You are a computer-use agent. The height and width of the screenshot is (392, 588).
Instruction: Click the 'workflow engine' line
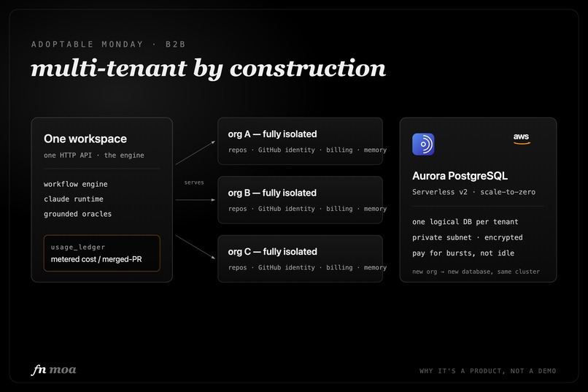click(75, 184)
